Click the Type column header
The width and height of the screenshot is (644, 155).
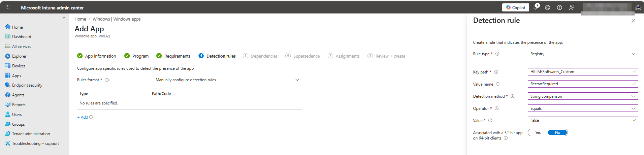click(84, 94)
